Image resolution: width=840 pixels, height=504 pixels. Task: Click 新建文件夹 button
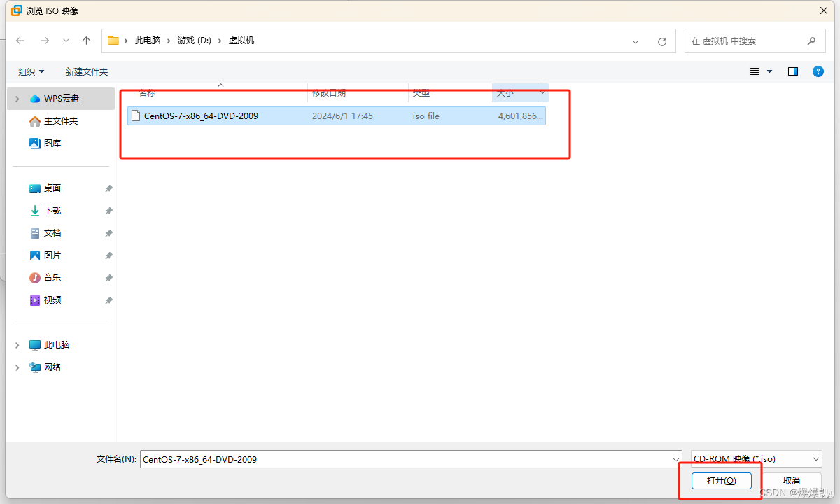point(87,71)
